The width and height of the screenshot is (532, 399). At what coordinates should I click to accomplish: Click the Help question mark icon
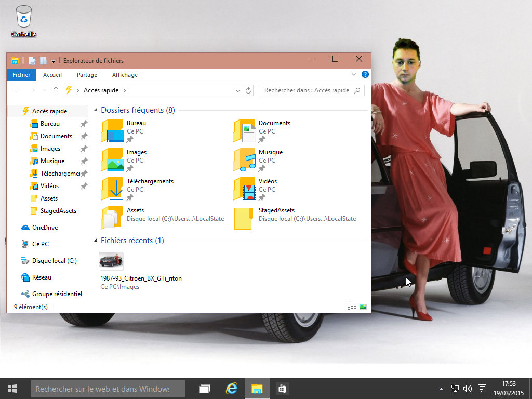(365, 74)
